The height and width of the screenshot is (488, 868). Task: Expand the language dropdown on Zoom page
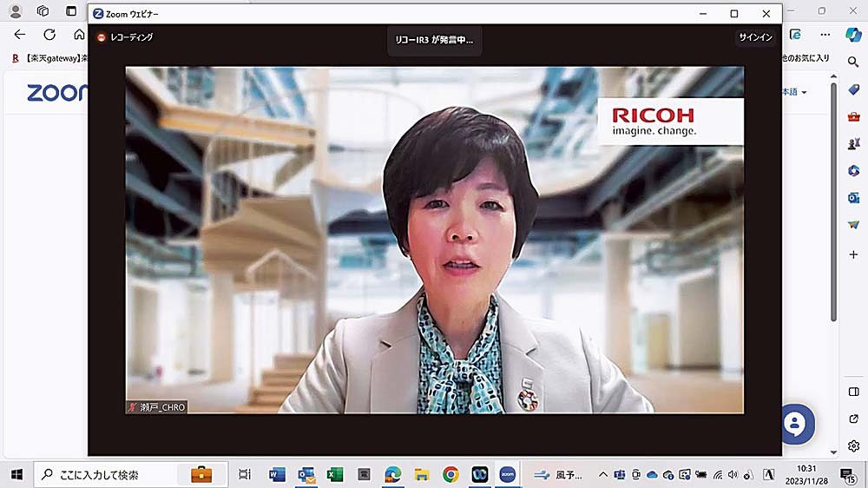pyautogui.click(x=793, y=92)
